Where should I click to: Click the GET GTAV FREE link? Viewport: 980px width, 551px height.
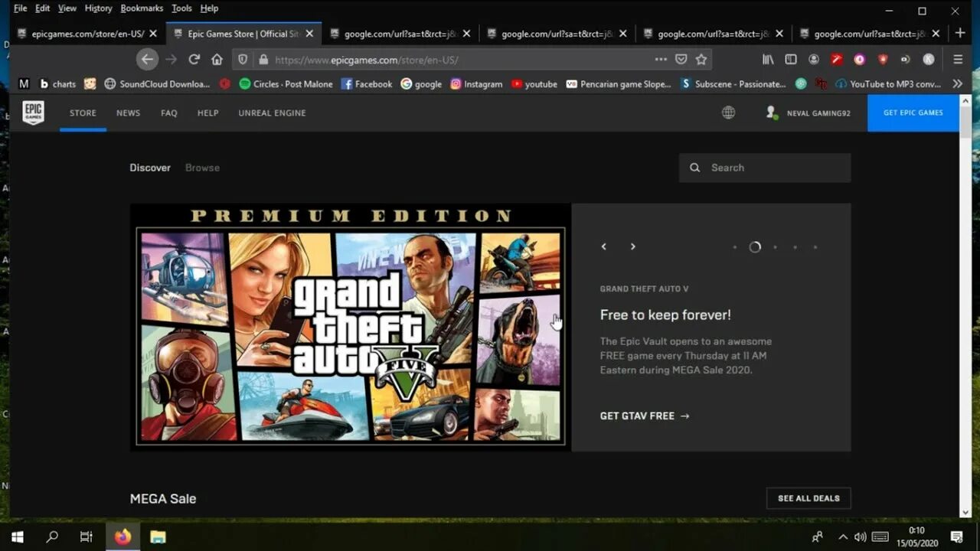[645, 416]
